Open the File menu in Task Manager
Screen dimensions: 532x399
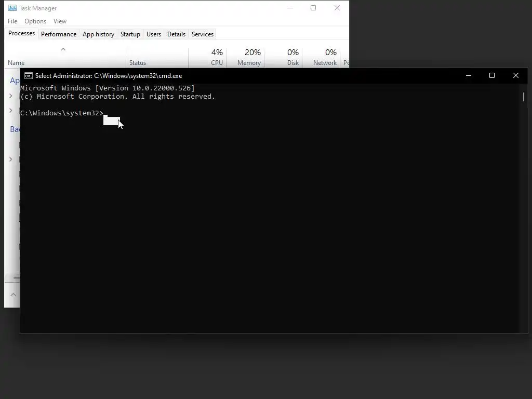coord(12,21)
